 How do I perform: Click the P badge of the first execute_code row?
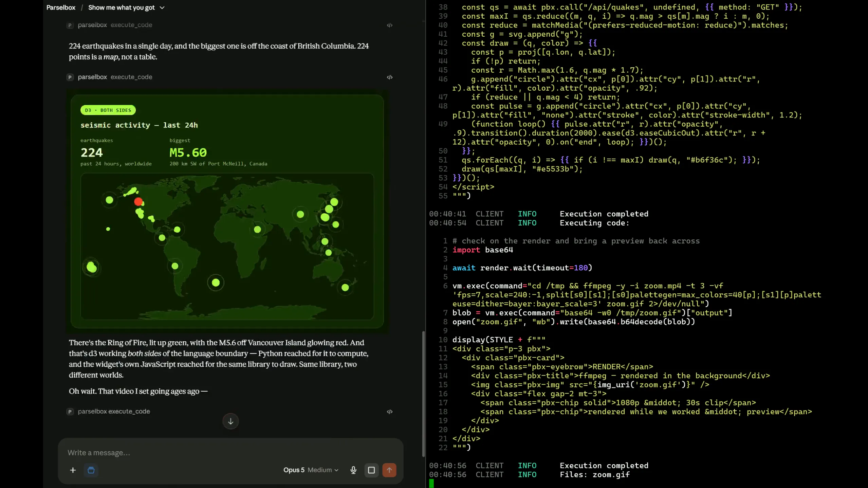point(70,25)
